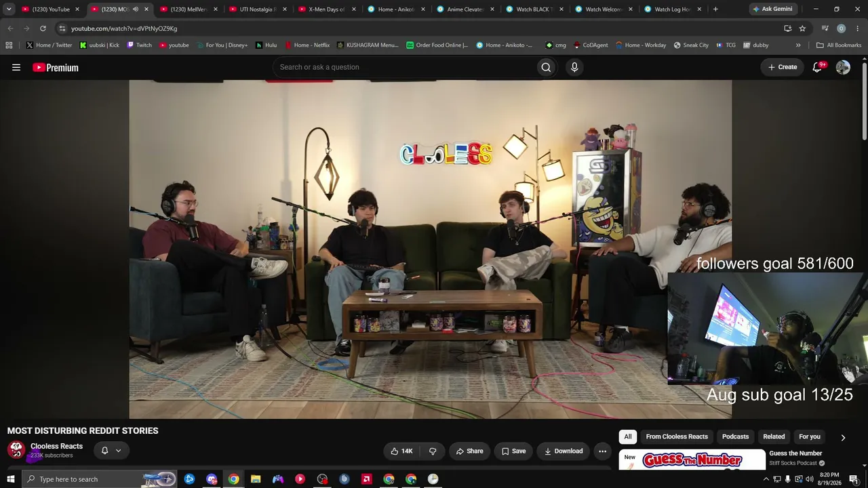Image resolution: width=868 pixels, height=488 pixels.
Task: Show more bookmarks overflow chevron
Action: coord(797,45)
